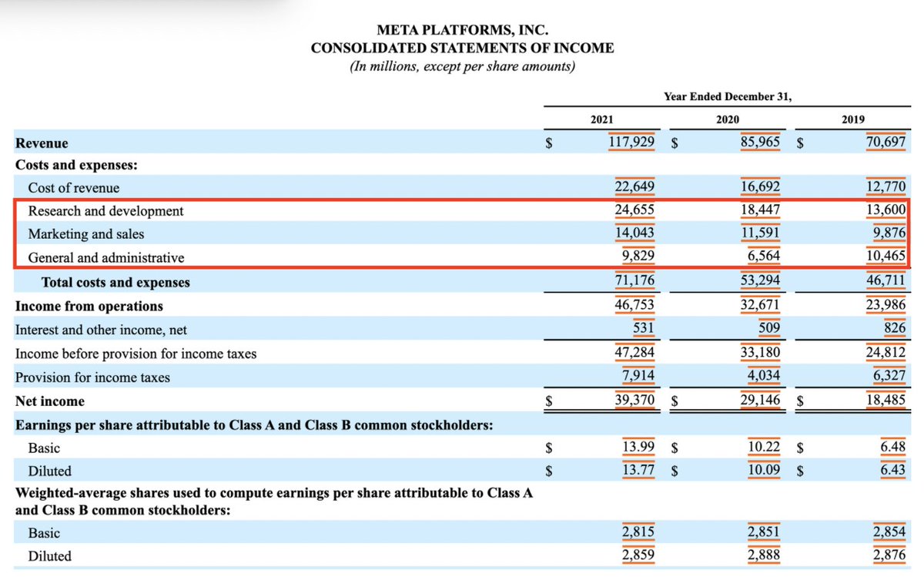The height and width of the screenshot is (577, 924).
Task: Select 2021 operating income 46,753
Action: [634, 304]
